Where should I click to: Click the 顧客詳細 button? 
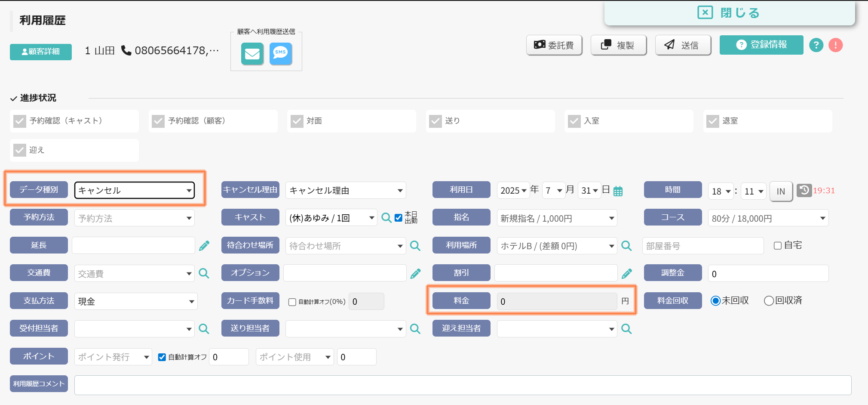click(x=41, y=52)
